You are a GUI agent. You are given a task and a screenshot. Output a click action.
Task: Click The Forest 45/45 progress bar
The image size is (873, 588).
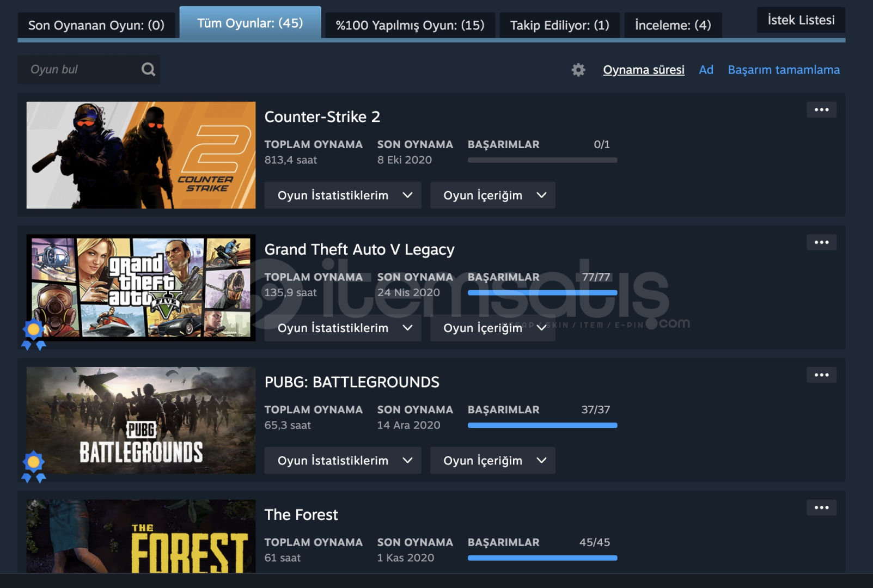542,558
